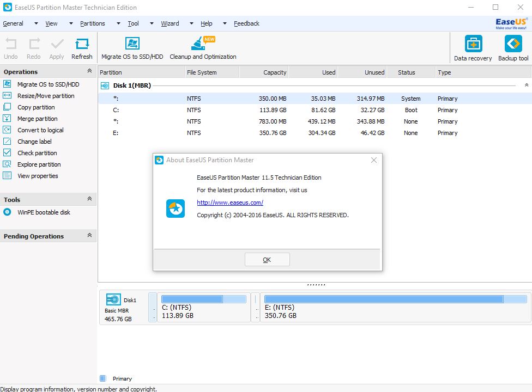Click the Status column header

[x=410, y=72]
